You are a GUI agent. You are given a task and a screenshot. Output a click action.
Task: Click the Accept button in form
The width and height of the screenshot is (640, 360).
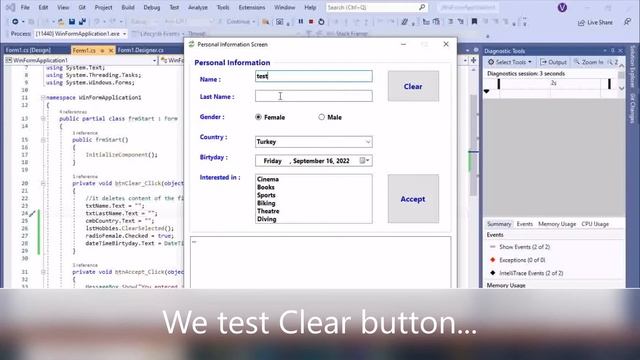pyautogui.click(x=413, y=199)
